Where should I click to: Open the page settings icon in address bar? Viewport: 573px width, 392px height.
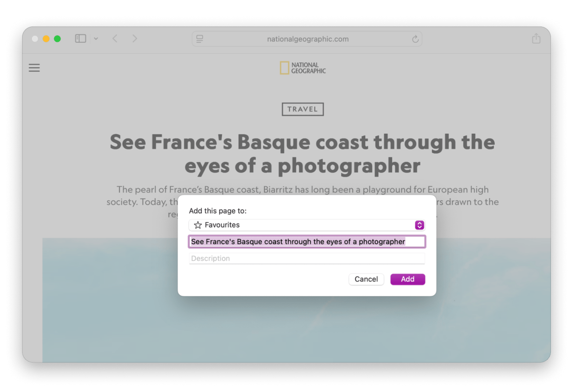point(200,39)
